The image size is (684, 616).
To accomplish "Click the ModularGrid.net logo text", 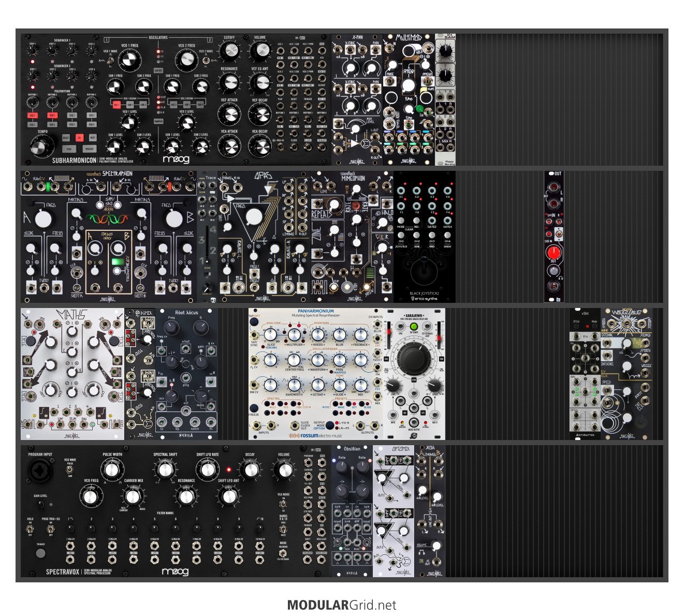I will [x=342, y=605].
